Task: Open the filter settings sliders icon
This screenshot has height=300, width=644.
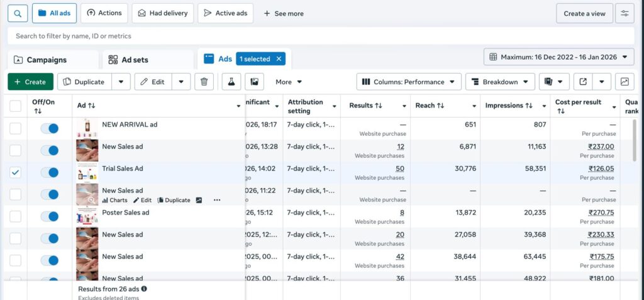Action: point(625,13)
